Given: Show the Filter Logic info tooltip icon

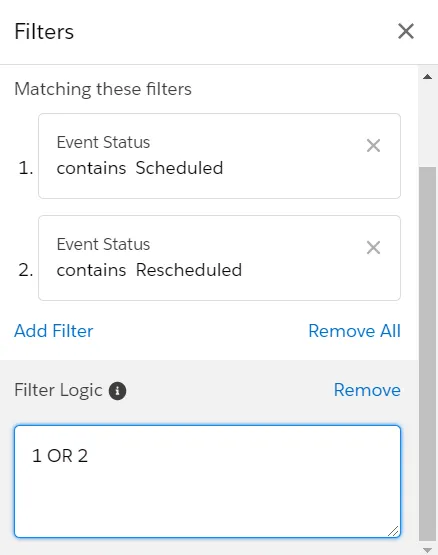Looking at the screenshot, I should click(118, 391).
